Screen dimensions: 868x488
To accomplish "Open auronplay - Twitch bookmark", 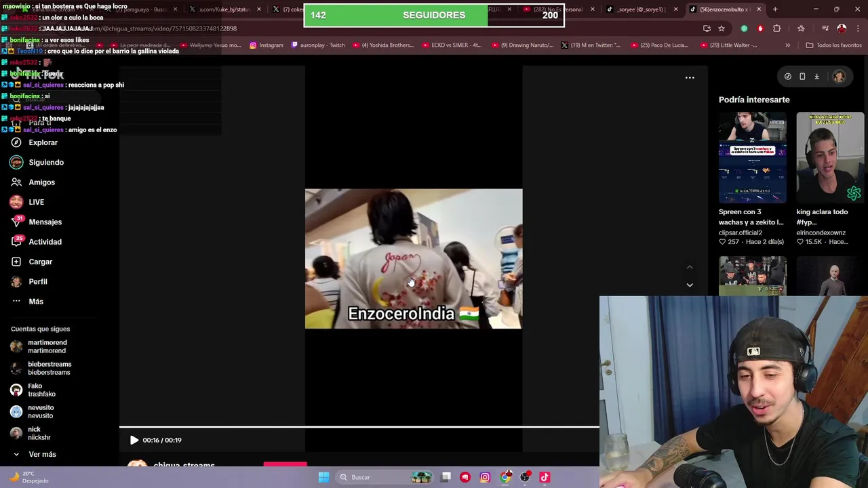I will pos(317,45).
